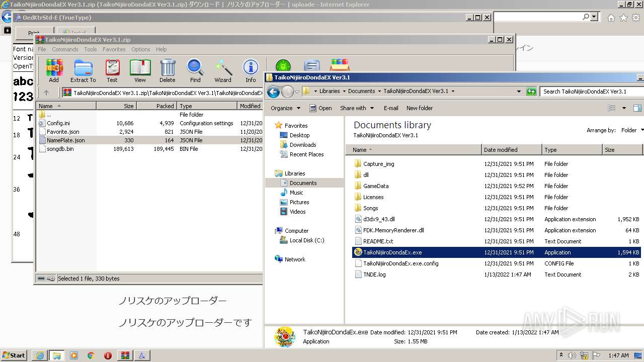The height and width of the screenshot is (362, 644).
Task: Click the WinRAR archive path field
Action: pyautogui.click(x=163, y=93)
